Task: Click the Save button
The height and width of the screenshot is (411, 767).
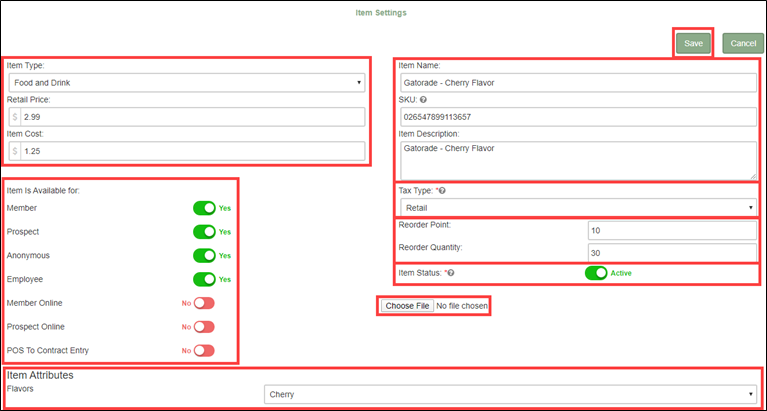Action: point(693,43)
